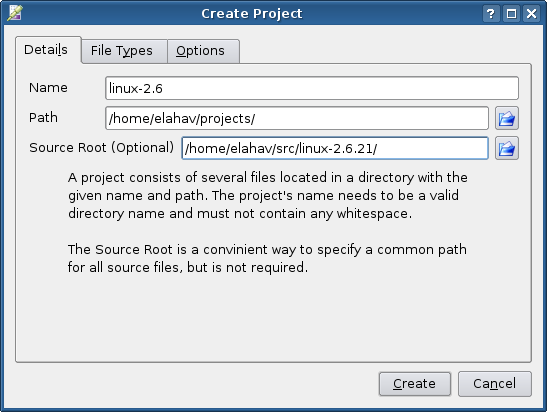Click the question mark help button
Screen dimensions: 547x412
pos(490,14)
